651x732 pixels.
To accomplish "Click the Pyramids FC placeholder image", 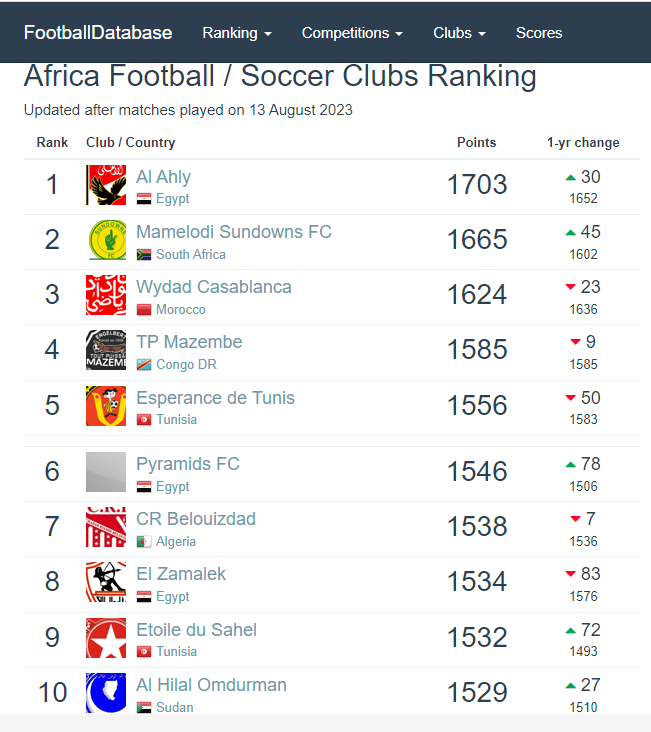I will 106,472.
